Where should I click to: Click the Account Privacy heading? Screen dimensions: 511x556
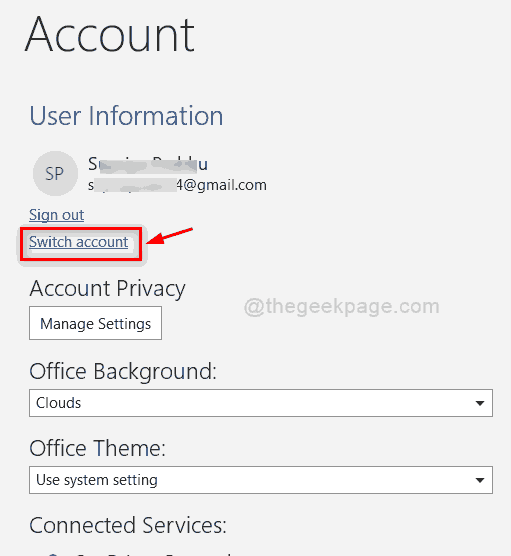(107, 289)
